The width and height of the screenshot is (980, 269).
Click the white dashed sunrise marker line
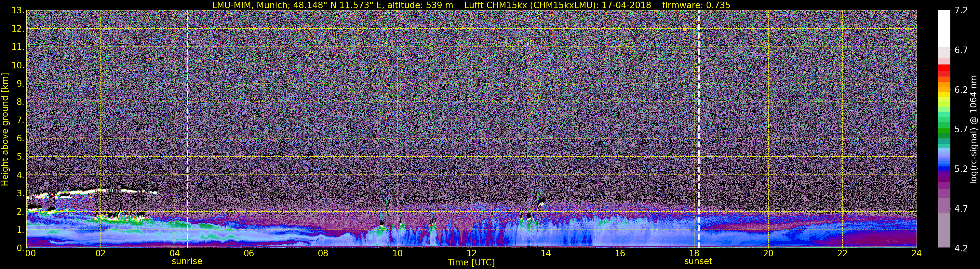point(188,129)
